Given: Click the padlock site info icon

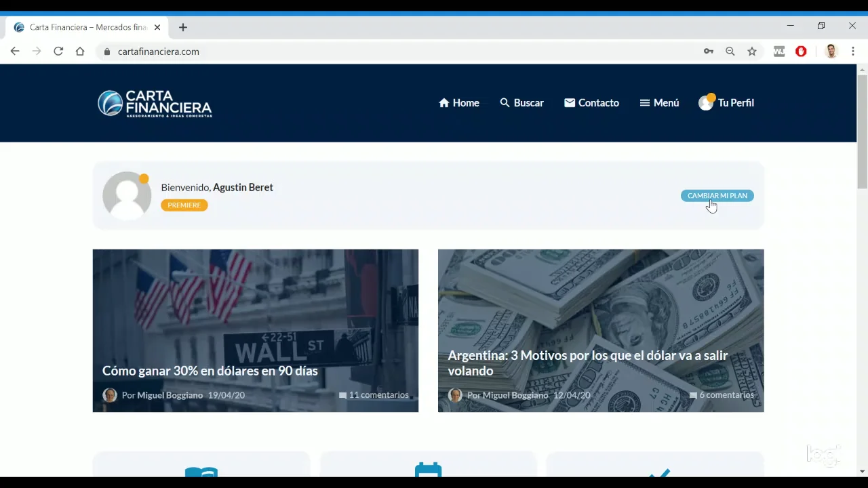Looking at the screenshot, I should point(107,52).
